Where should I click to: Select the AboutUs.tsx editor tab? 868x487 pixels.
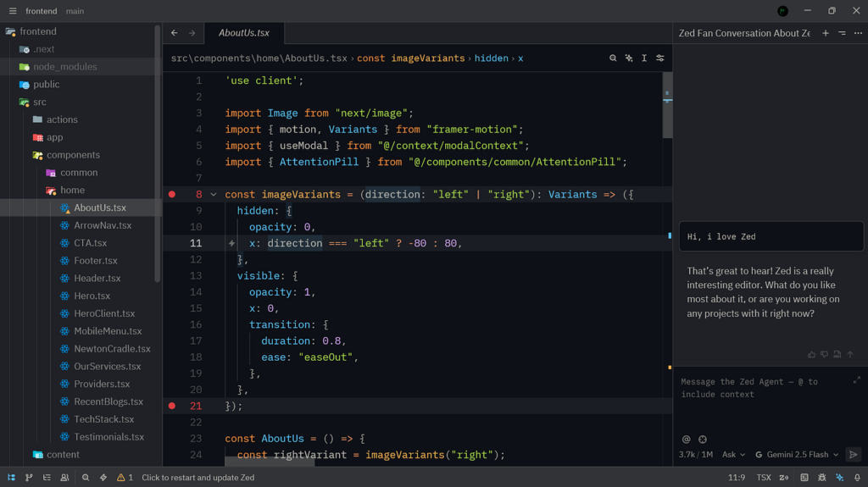coord(244,33)
